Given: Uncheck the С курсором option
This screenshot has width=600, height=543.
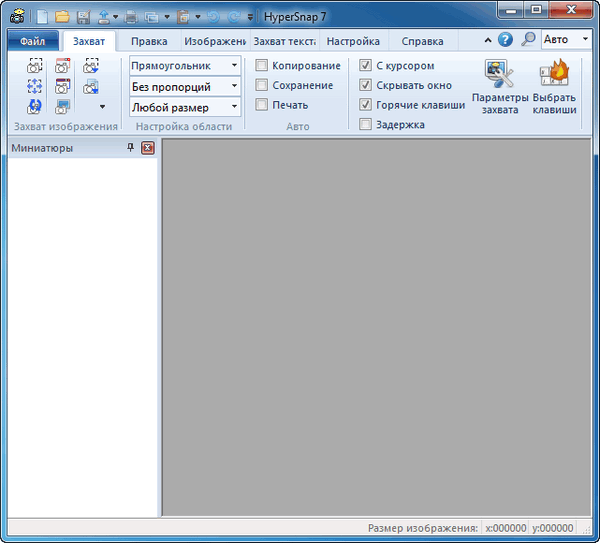Looking at the screenshot, I should [365, 66].
